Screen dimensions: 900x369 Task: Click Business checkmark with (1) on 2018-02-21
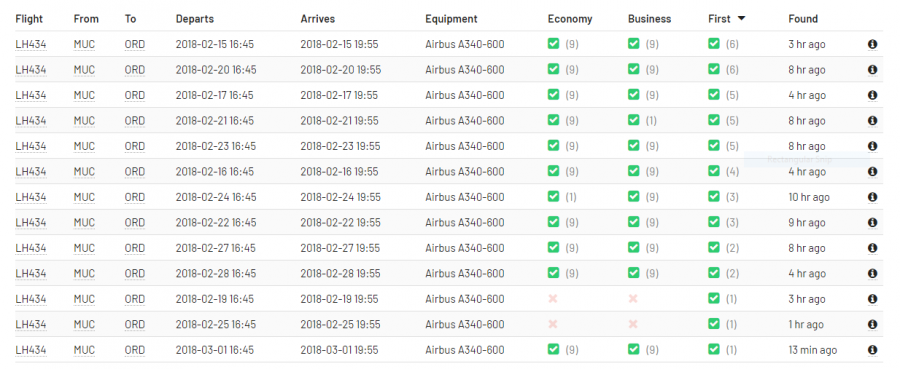point(634,121)
